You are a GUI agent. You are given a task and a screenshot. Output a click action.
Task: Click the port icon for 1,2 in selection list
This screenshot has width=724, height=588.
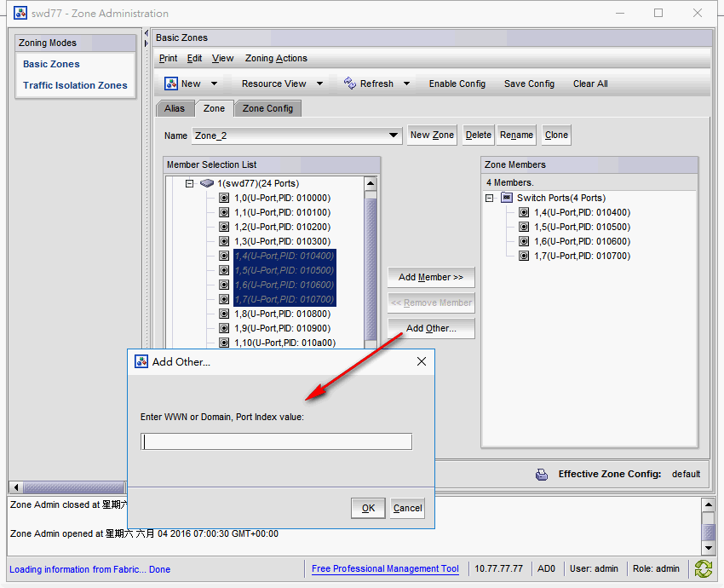[224, 227]
